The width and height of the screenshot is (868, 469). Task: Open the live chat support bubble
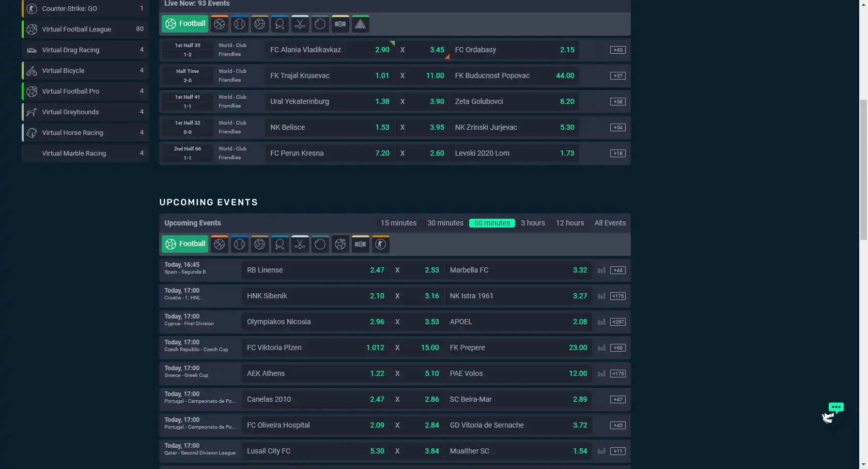[833, 412]
